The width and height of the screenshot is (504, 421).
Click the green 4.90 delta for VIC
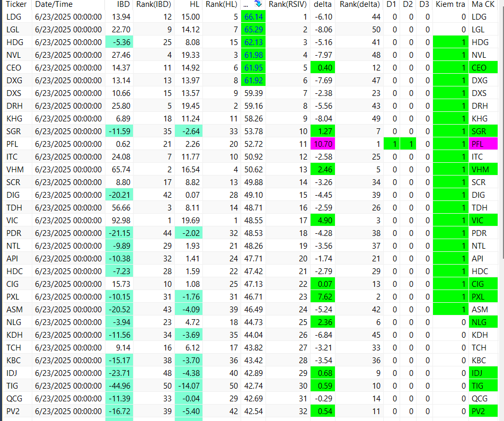coord(323,221)
